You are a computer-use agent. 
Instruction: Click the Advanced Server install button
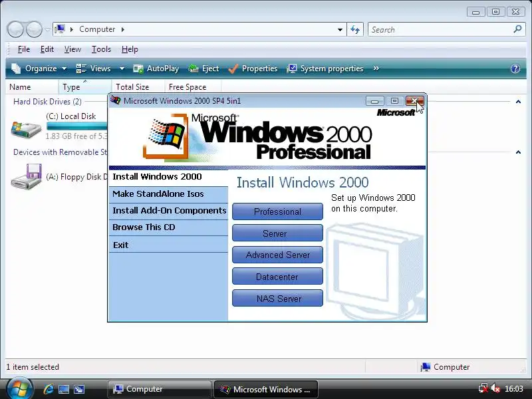[277, 255]
